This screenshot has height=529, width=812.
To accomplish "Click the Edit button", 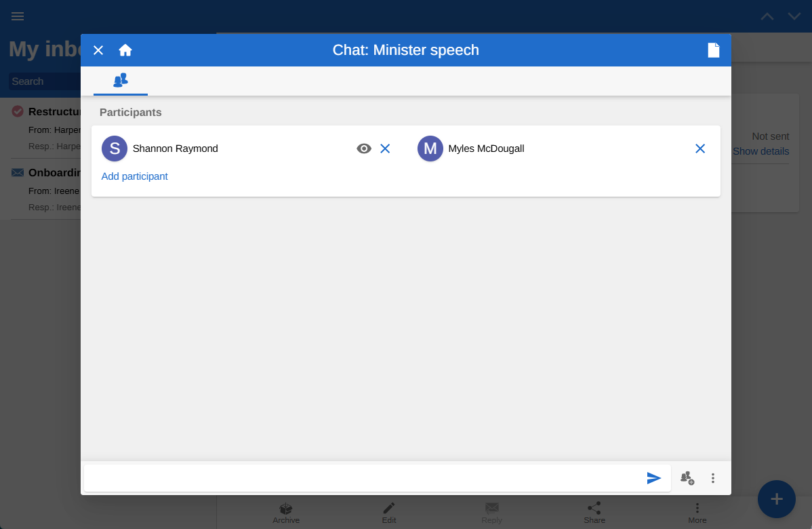I will click(x=389, y=513).
